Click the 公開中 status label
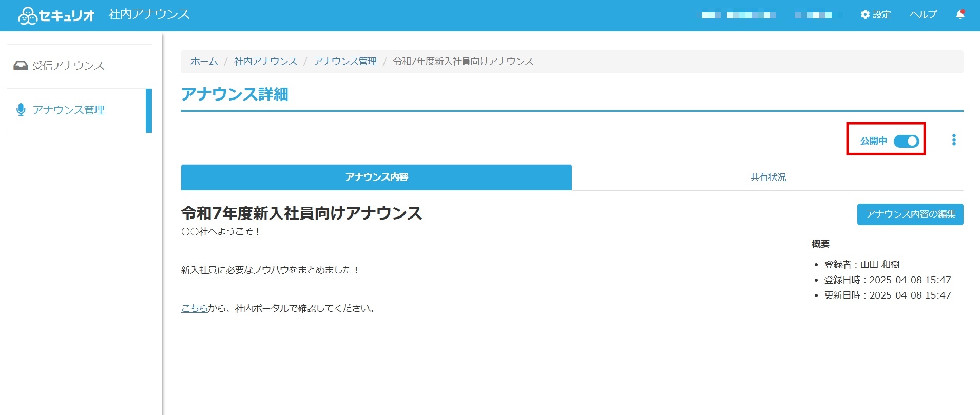980x415 pixels. coord(873,141)
